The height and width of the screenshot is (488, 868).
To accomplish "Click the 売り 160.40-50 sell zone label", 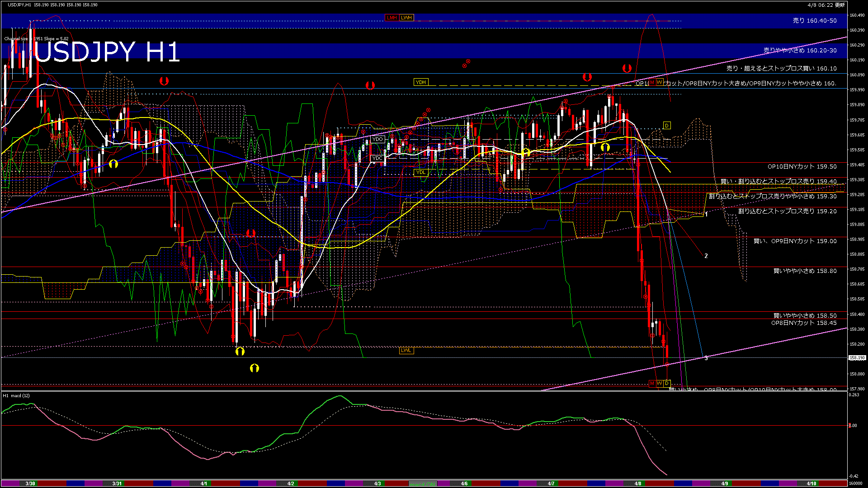I will [815, 21].
